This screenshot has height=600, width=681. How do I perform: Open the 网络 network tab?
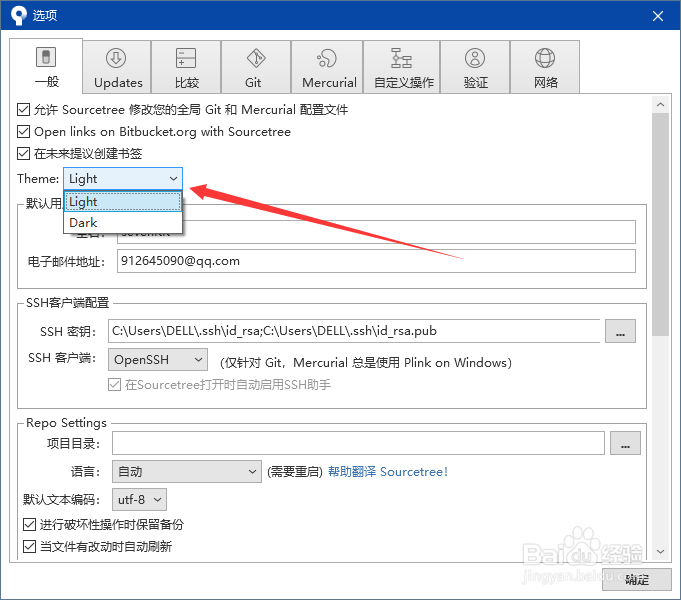pos(545,67)
